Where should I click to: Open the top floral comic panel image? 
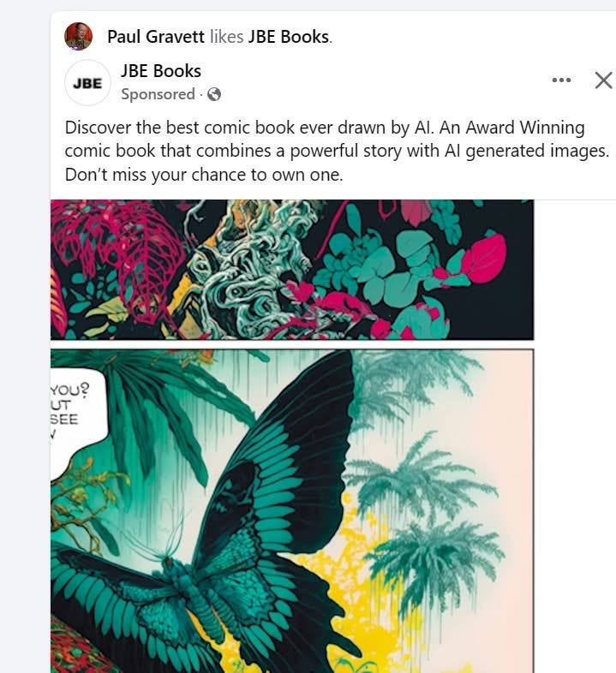click(x=292, y=270)
